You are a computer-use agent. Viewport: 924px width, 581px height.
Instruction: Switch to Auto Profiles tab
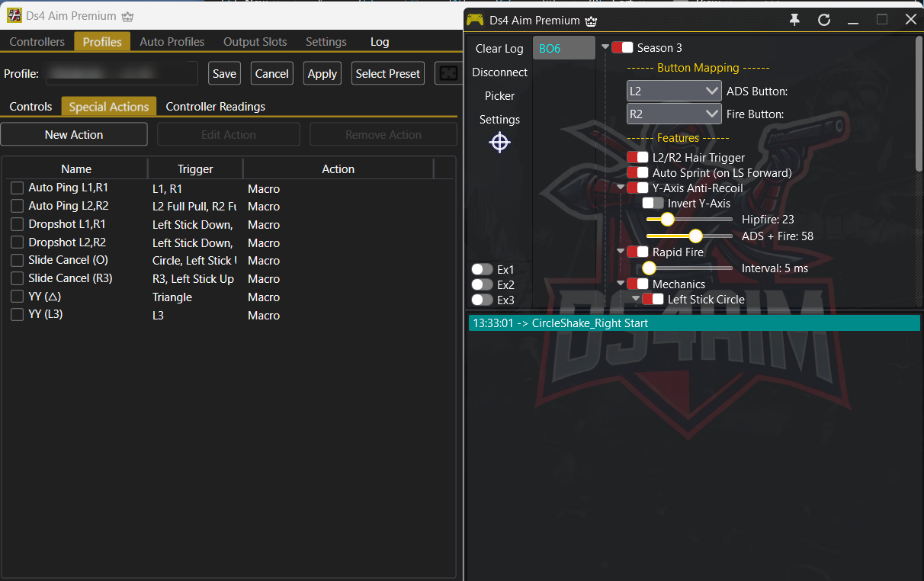click(x=172, y=42)
